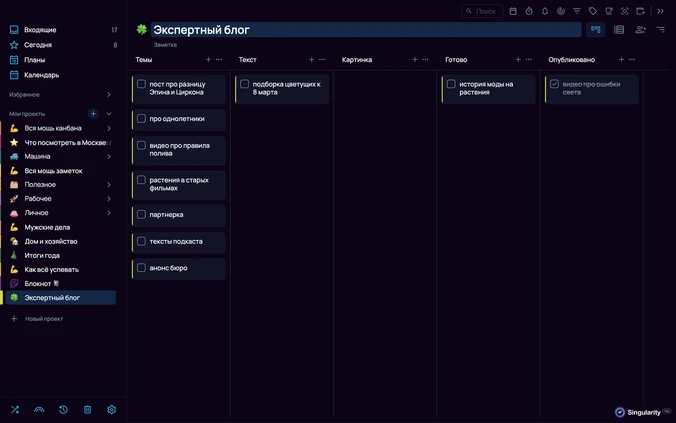The image size is (676, 423).
Task: Open project sort options icon
Action: (660, 29)
